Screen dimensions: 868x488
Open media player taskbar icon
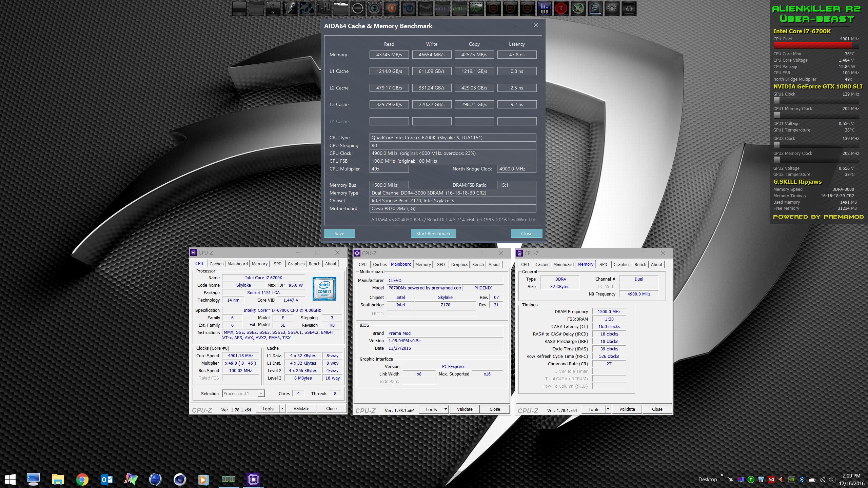click(x=203, y=479)
